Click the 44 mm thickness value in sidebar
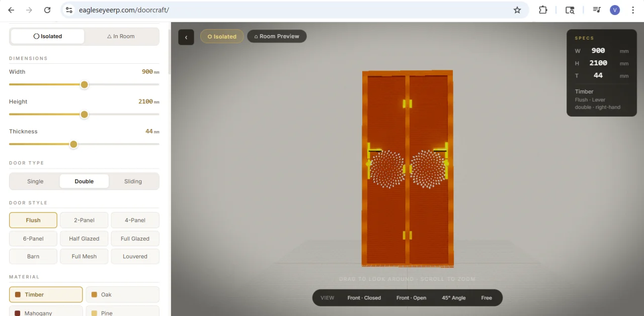The image size is (644, 316). 152,131
